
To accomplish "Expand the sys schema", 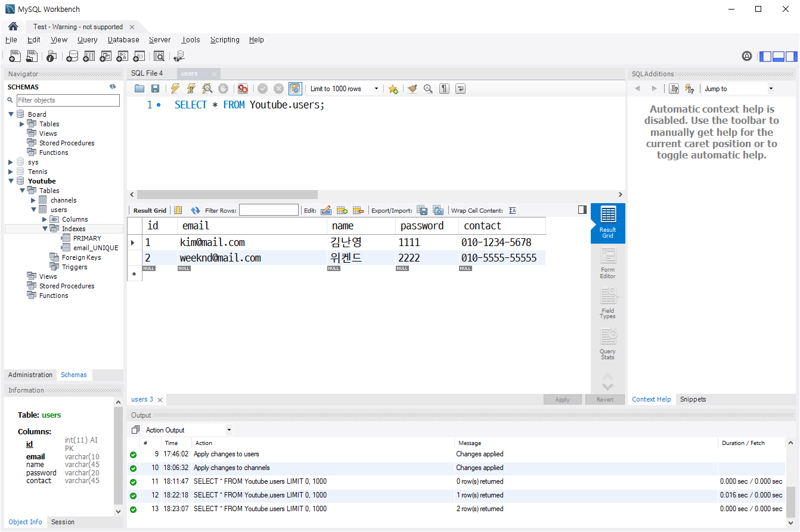I will point(11,162).
